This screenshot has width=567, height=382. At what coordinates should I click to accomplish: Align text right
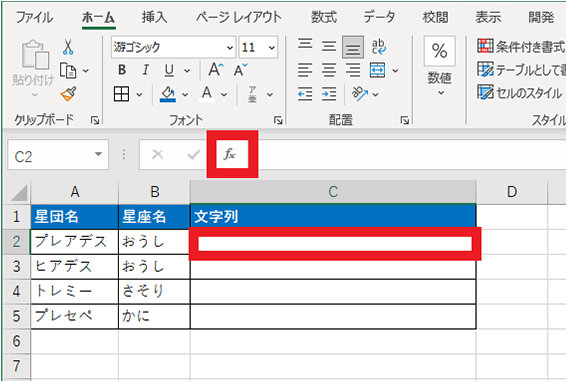353,70
